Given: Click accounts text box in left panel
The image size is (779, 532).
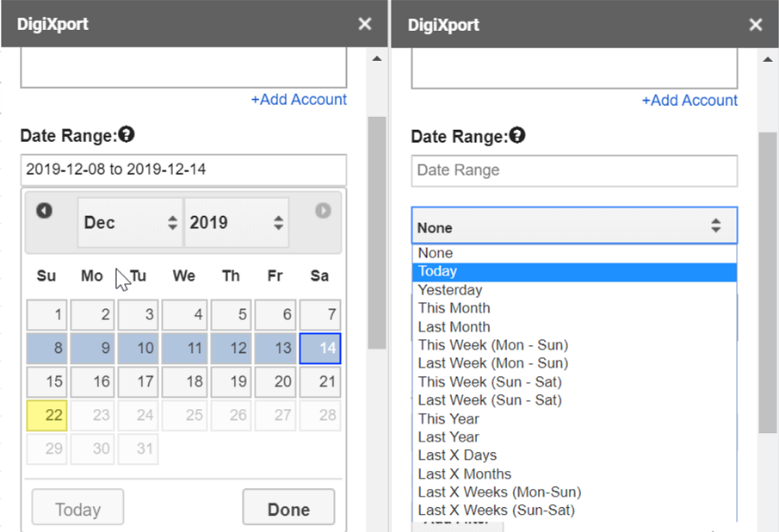Looking at the screenshot, I should [x=183, y=68].
